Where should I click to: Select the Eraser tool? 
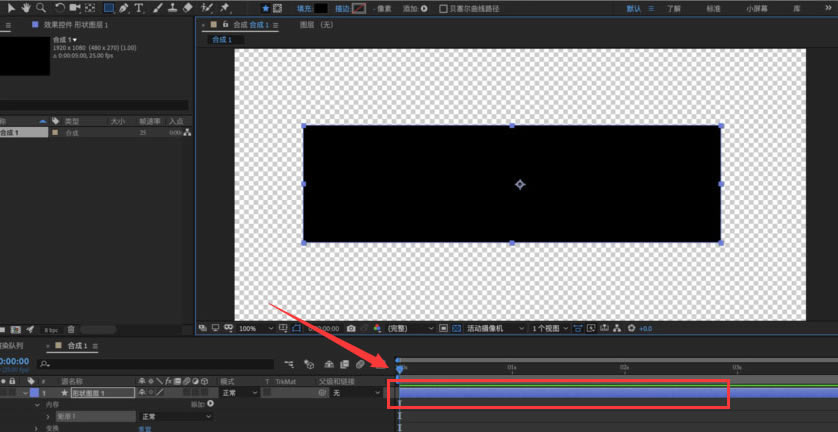tap(187, 7)
